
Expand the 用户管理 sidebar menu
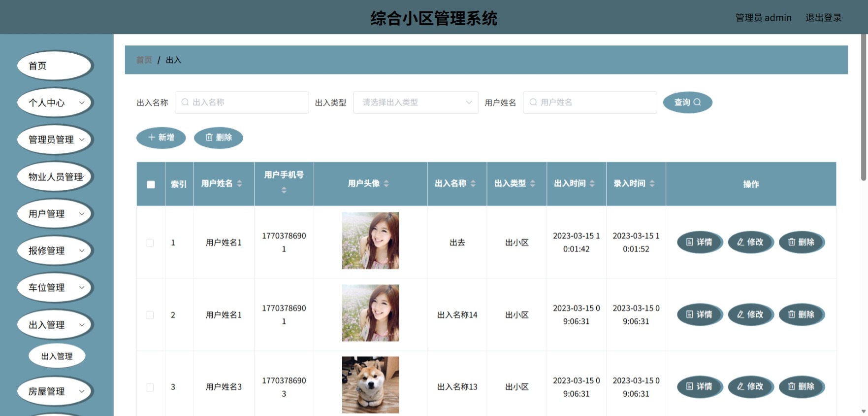[55, 213]
